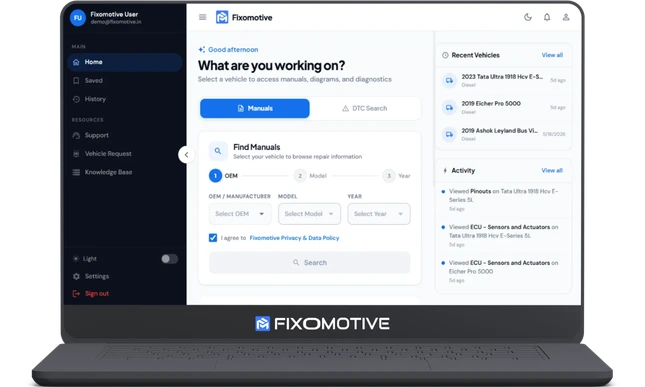Open Settings in sidebar
Image resolution: width=645 pixels, height=387 pixels.
tap(125, 276)
